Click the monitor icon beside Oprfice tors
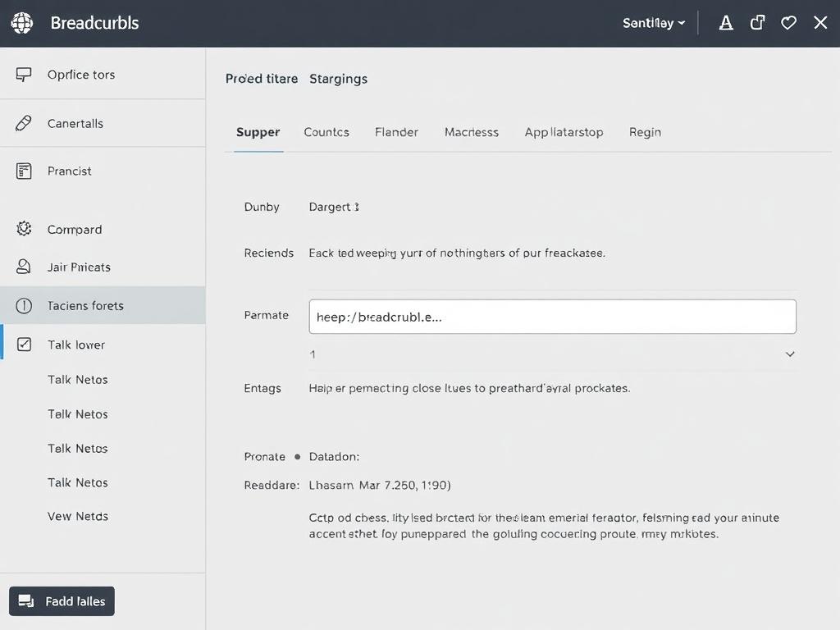Viewport: 840px width, 630px height. tap(24, 75)
